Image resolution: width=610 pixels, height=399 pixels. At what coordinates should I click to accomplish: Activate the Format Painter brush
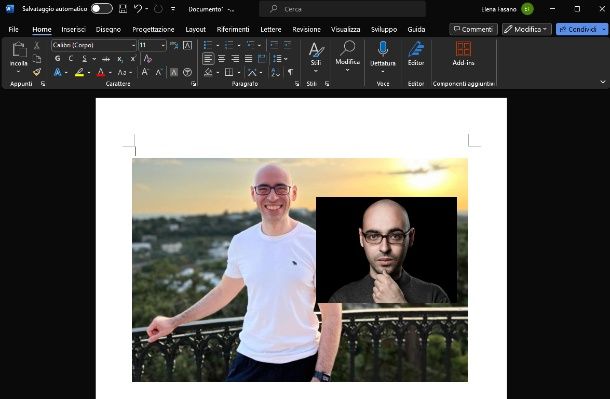pyautogui.click(x=37, y=72)
